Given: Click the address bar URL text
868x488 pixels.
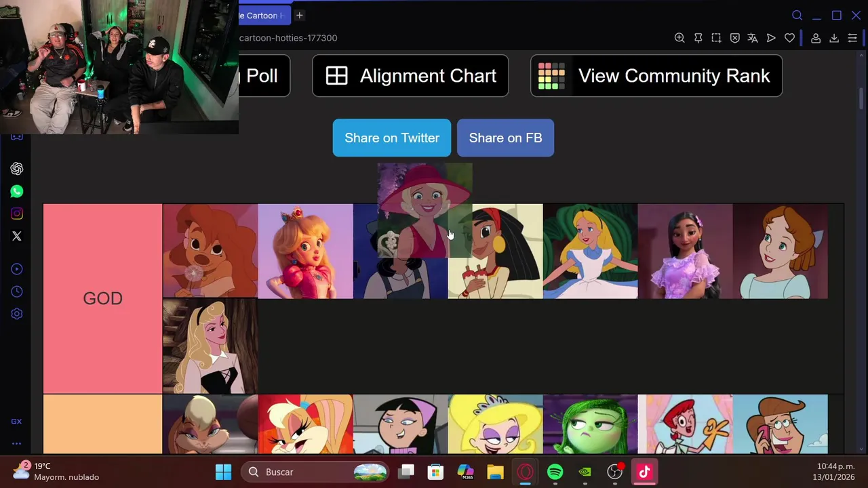Looking at the screenshot, I should coord(288,38).
